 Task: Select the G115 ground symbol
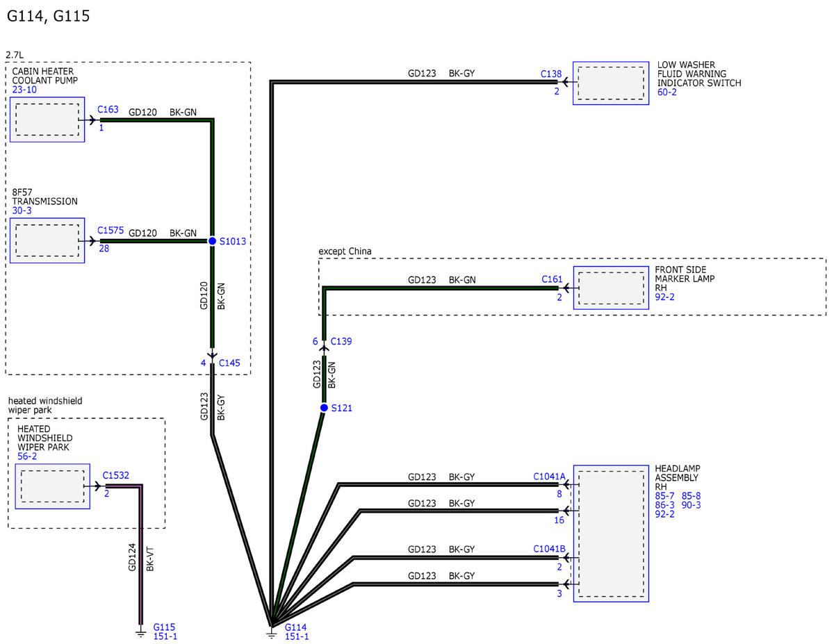(141, 632)
